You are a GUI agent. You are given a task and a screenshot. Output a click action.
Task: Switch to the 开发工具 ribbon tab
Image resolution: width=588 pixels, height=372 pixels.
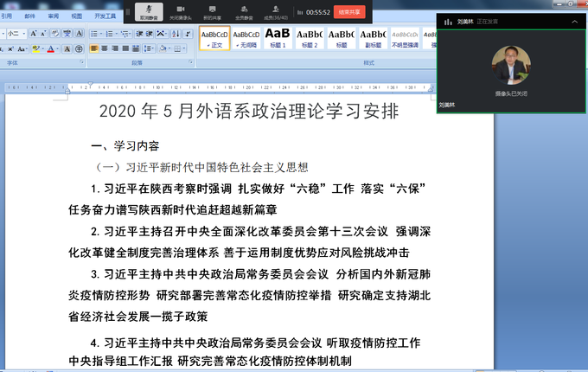coord(105,16)
